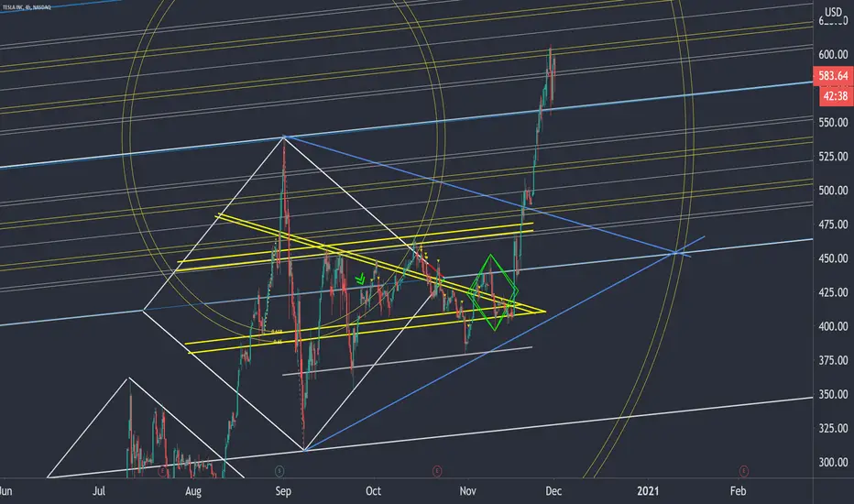Click the current price label 583.64
This screenshot has height=504, width=854.
click(x=833, y=76)
